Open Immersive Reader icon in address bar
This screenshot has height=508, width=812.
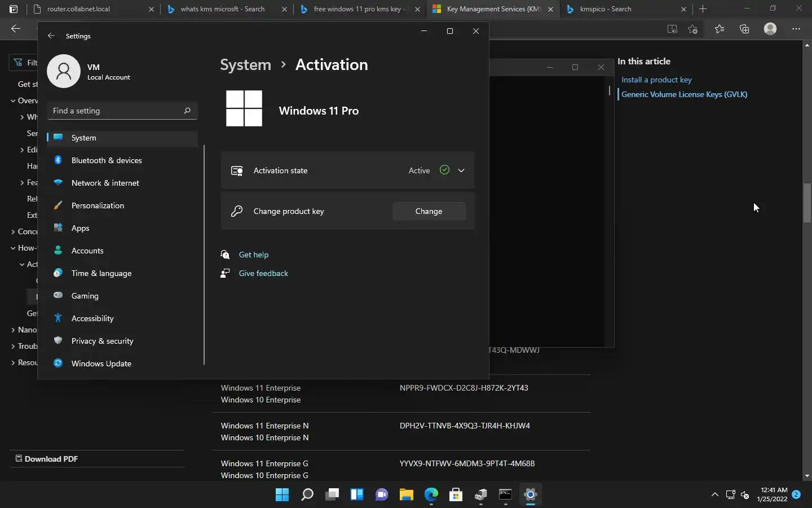672,29
